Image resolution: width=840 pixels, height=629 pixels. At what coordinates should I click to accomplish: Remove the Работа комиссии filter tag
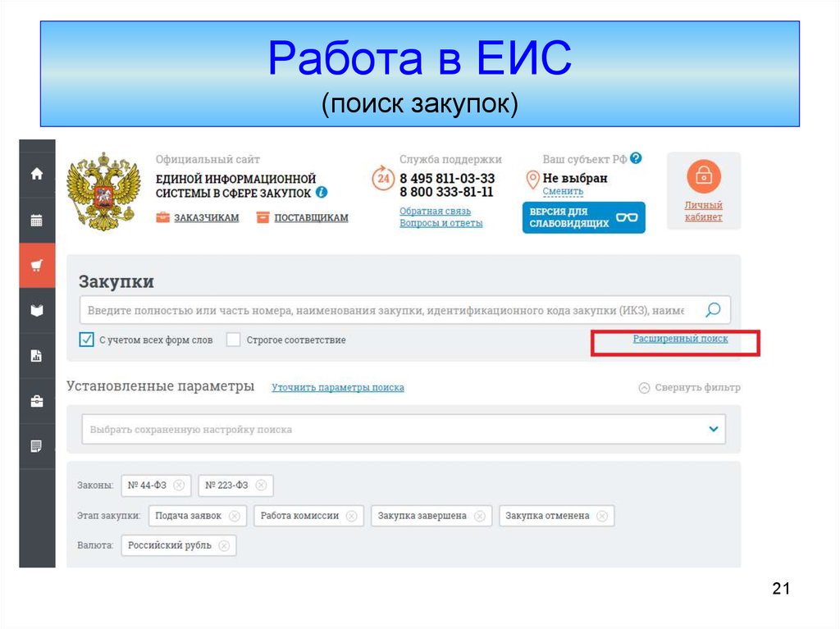click(351, 515)
